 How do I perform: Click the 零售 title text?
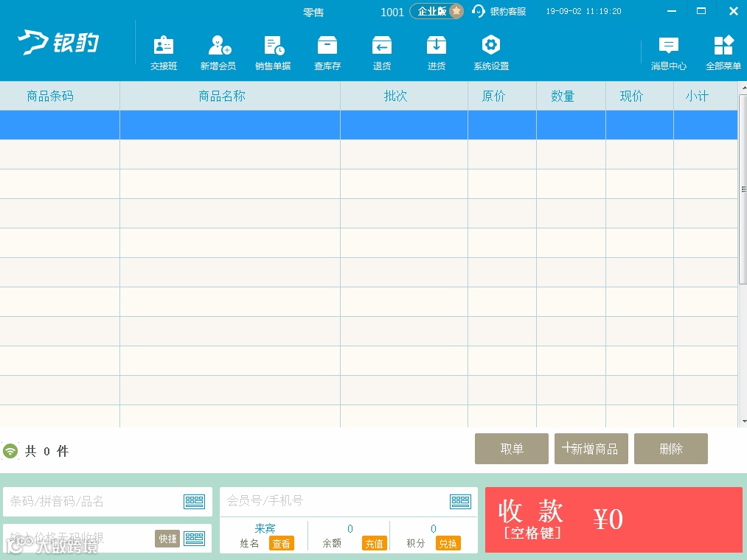[x=313, y=12]
